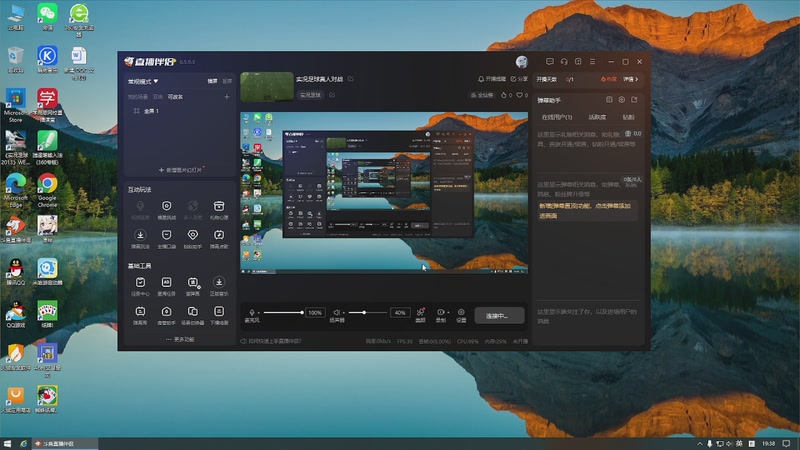Viewport: 800px width, 450px height.
Task: Click the AD icon in 基础工具
Action: 166,282
